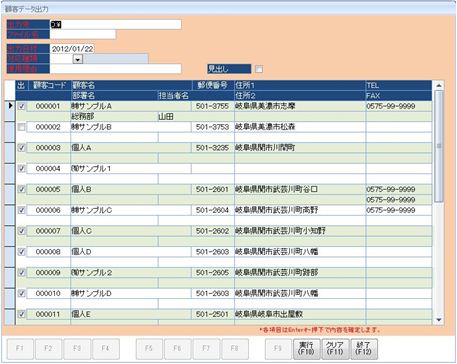Screen dimensions: 457x364
Task: Click the 終了 (F12) button
Action: coord(364,349)
